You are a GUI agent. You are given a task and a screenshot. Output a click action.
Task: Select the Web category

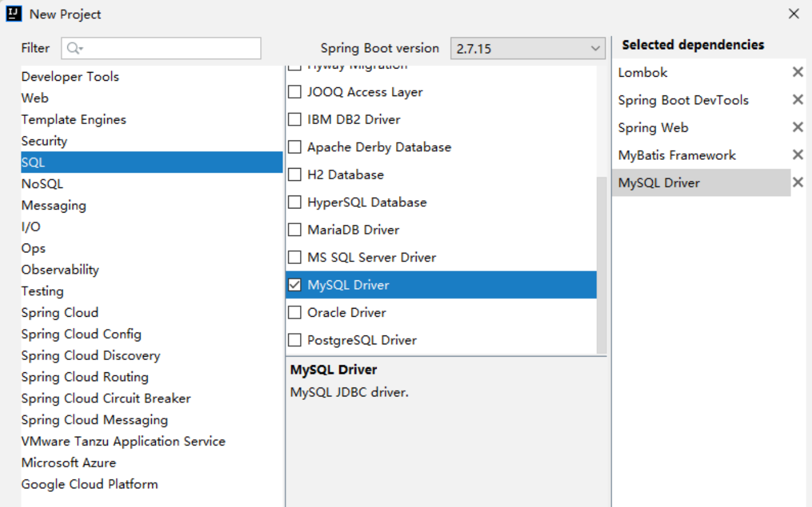click(152, 98)
